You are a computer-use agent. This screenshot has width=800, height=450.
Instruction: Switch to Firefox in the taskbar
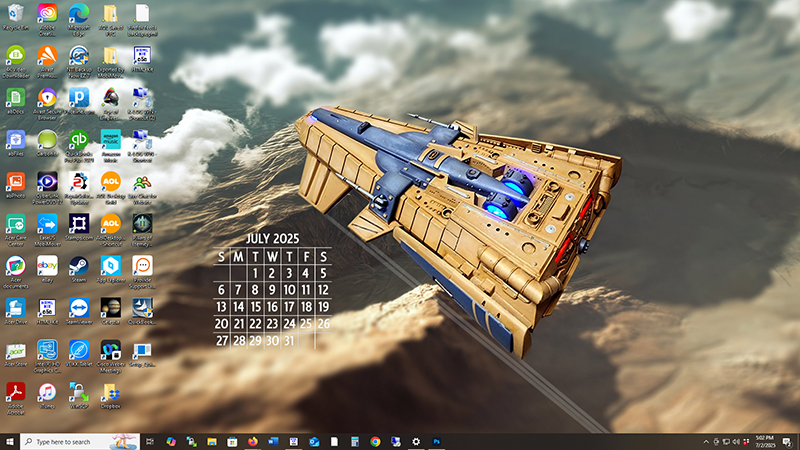pos(253,442)
